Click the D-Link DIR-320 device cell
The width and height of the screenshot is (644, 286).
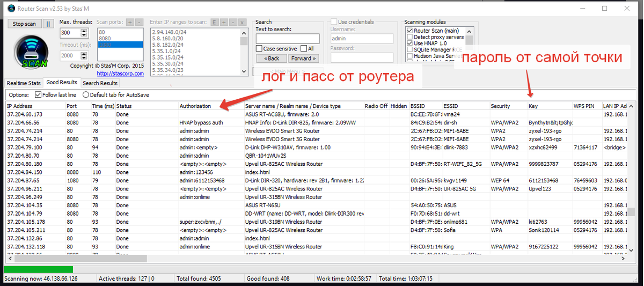(x=304, y=181)
